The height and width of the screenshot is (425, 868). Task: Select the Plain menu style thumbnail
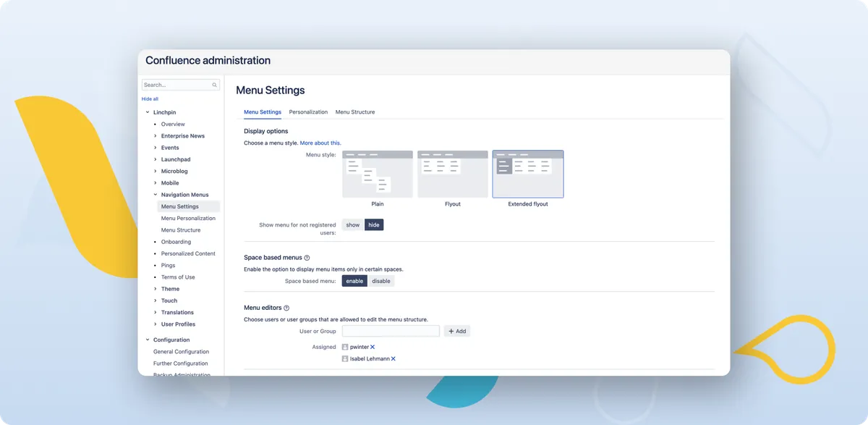[378, 174]
